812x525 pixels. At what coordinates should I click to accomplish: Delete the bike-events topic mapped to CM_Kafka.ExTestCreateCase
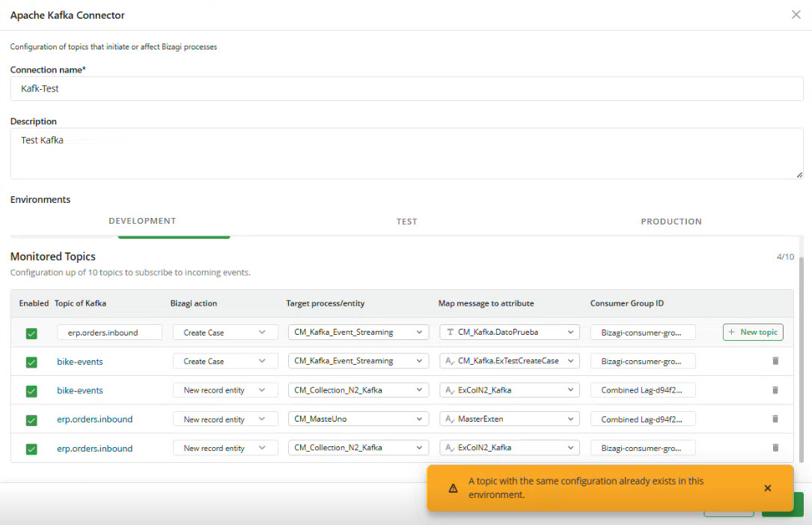(x=775, y=361)
